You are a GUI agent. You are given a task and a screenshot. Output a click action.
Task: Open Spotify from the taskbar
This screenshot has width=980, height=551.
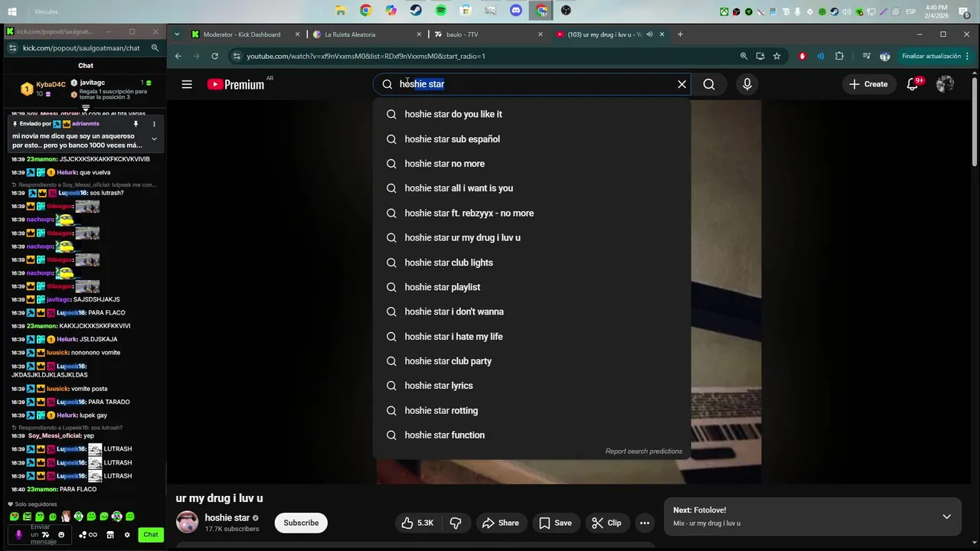click(441, 11)
